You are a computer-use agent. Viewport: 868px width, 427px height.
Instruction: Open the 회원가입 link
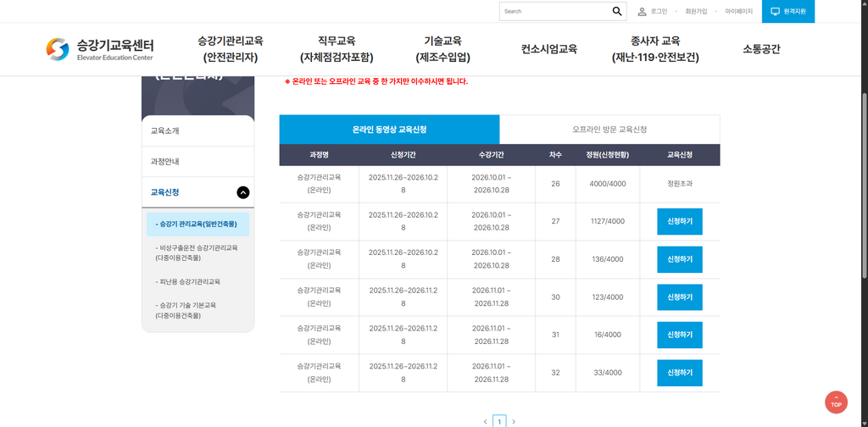(696, 11)
